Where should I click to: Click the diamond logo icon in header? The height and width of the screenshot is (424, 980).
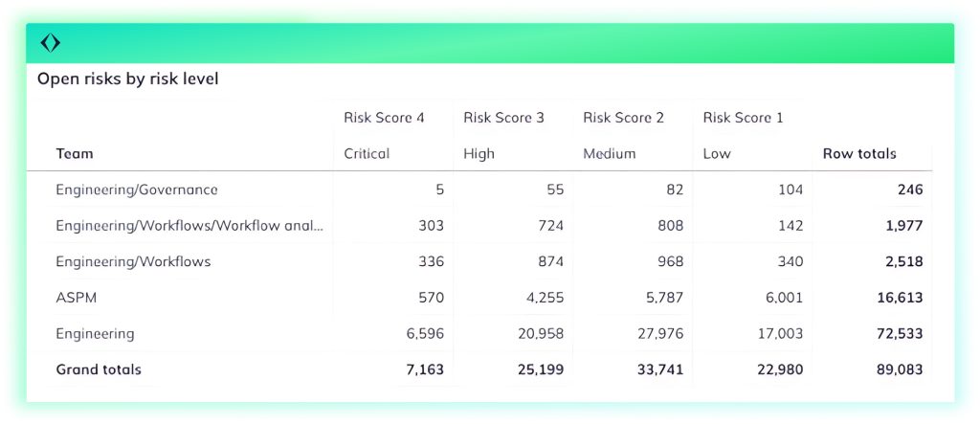51,43
